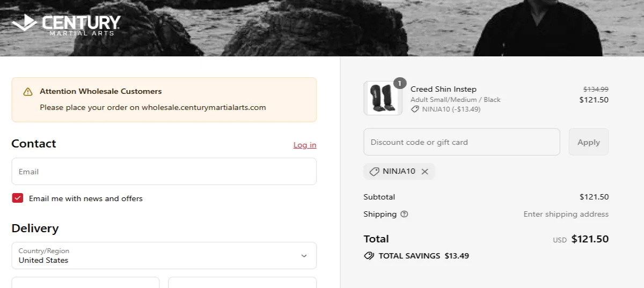The height and width of the screenshot is (288, 644).
Task: Click the Century Martial Arts logo
Action: [x=65, y=25]
